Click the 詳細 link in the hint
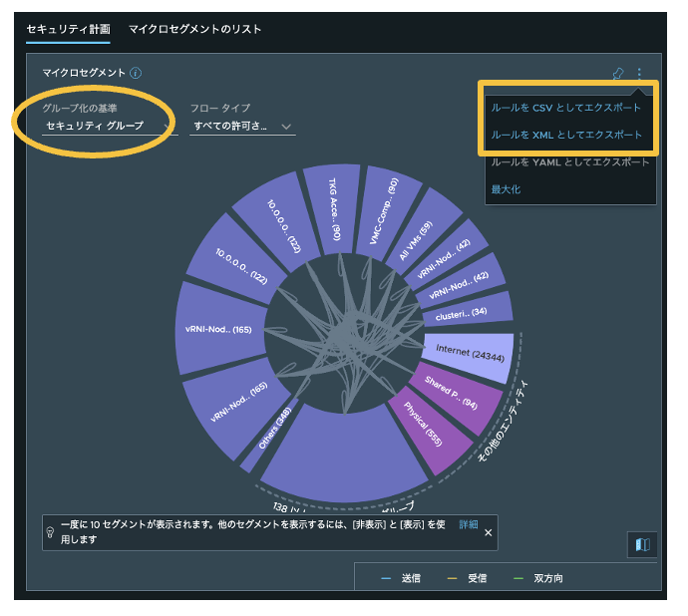Image resolution: width=688 pixels, height=616 pixels. [469, 524]
